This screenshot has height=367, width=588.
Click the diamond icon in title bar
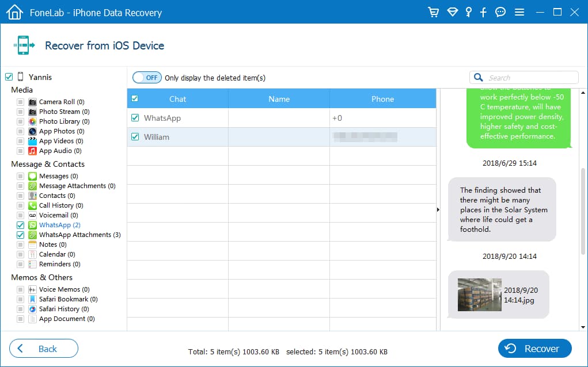pos(452,12)
